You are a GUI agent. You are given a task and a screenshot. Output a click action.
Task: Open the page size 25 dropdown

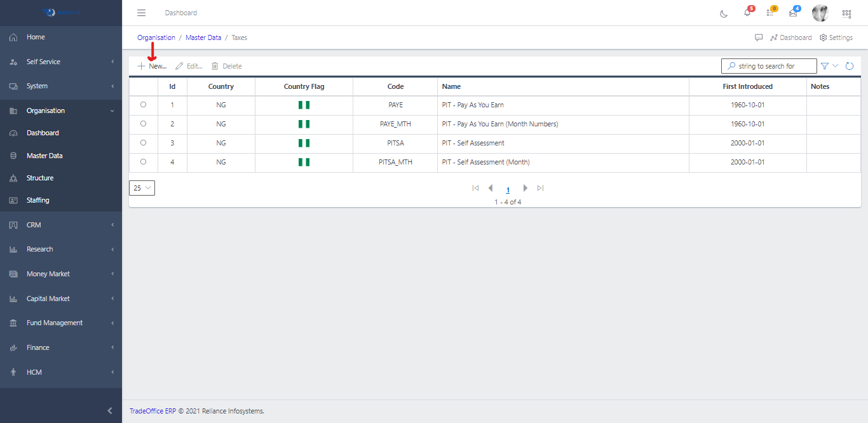pyautogui.click(x=142, y=188)
